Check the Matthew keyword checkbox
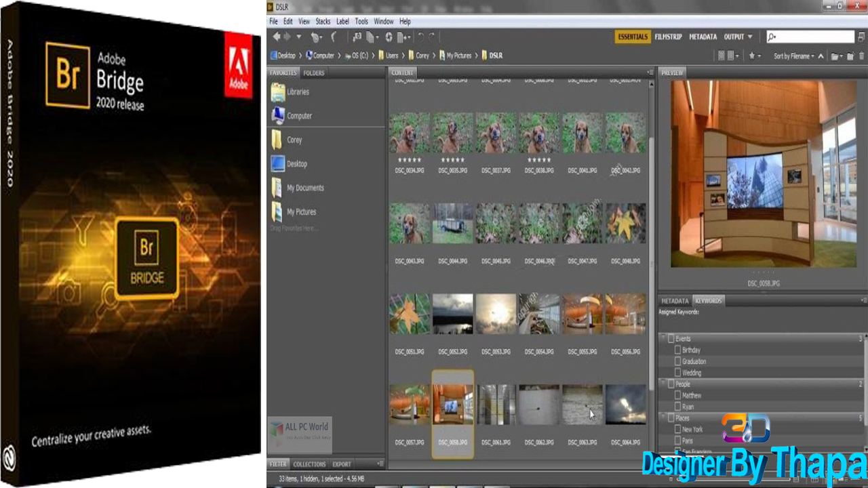Image resolution: width=868 pixels, height=488 pixels. coord(677,395)
